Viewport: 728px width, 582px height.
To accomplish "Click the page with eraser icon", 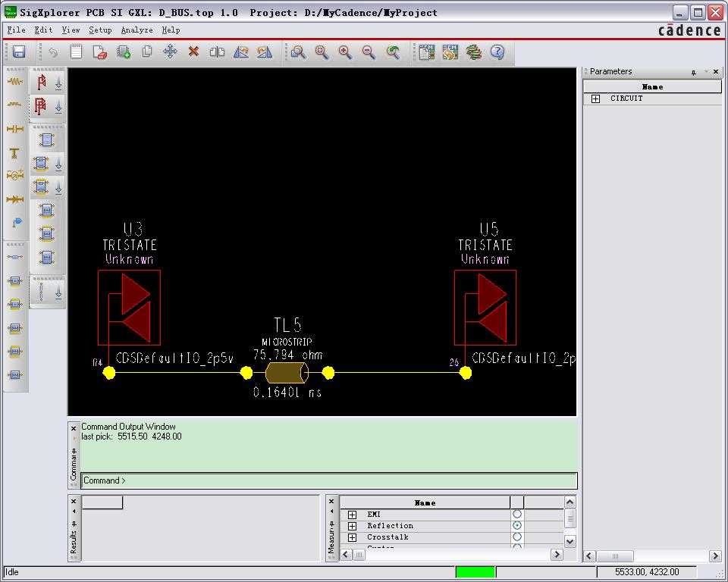I will [x=99, y=52].
